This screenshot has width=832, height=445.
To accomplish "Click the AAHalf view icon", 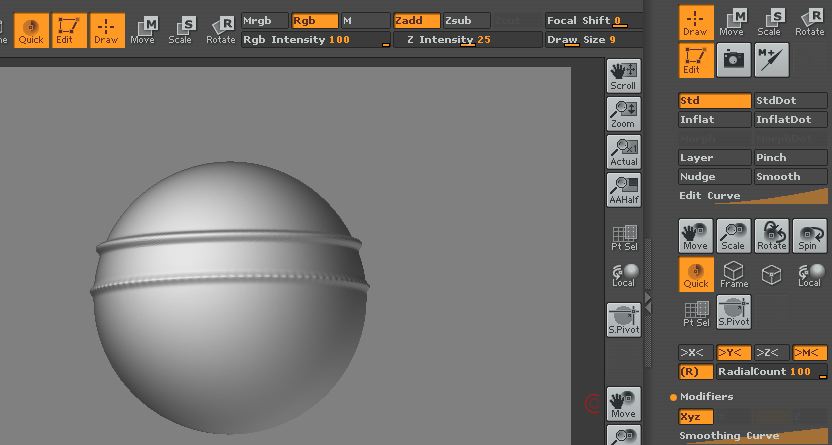I will 624,190.
